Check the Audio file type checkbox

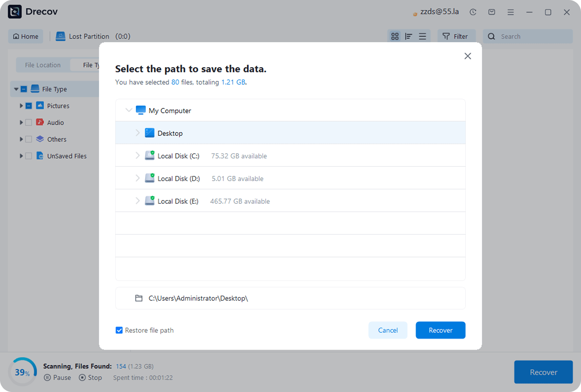(29, 123)
